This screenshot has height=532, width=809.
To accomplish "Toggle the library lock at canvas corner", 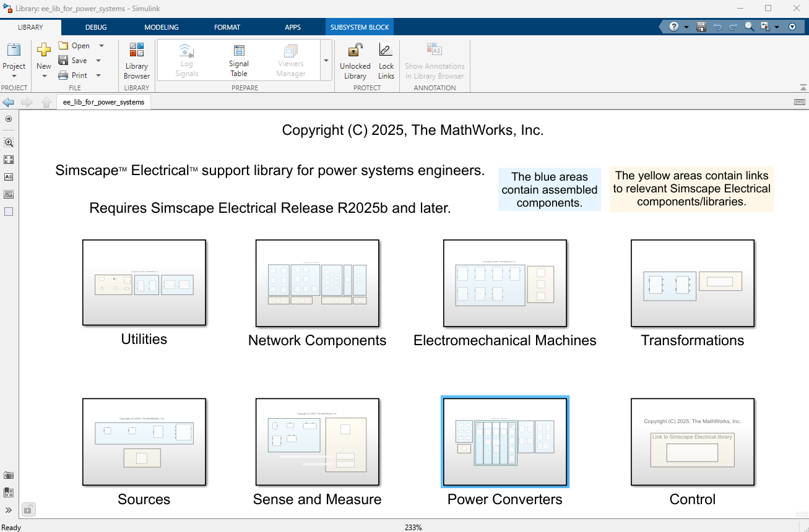I will (x=28, y=510).
